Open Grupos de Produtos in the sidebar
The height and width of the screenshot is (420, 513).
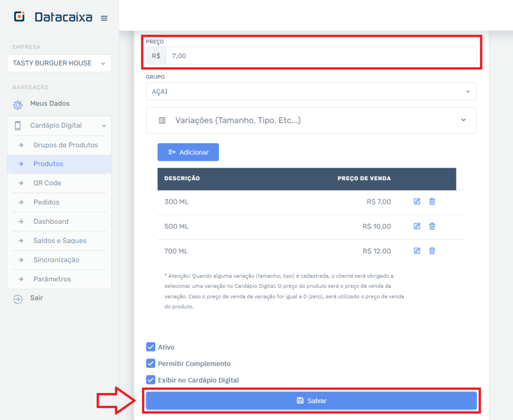click(66, 145)
